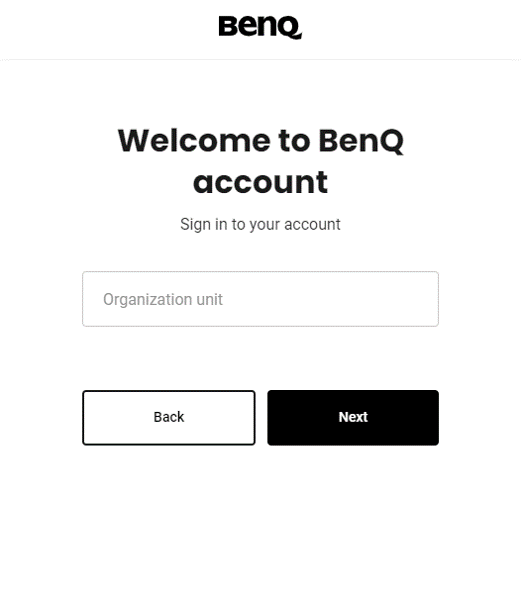Continue with the black Next button
This screenshot has height=600, width=522.
(353, 417)
